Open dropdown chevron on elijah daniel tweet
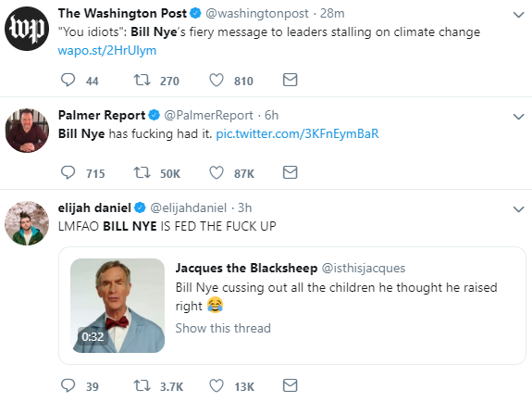The image size is (532, 402). [x=519, y=209]
